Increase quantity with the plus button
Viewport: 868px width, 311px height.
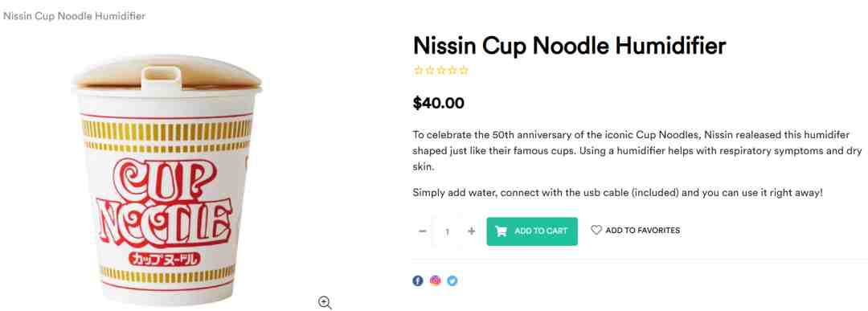click(471, 231)
